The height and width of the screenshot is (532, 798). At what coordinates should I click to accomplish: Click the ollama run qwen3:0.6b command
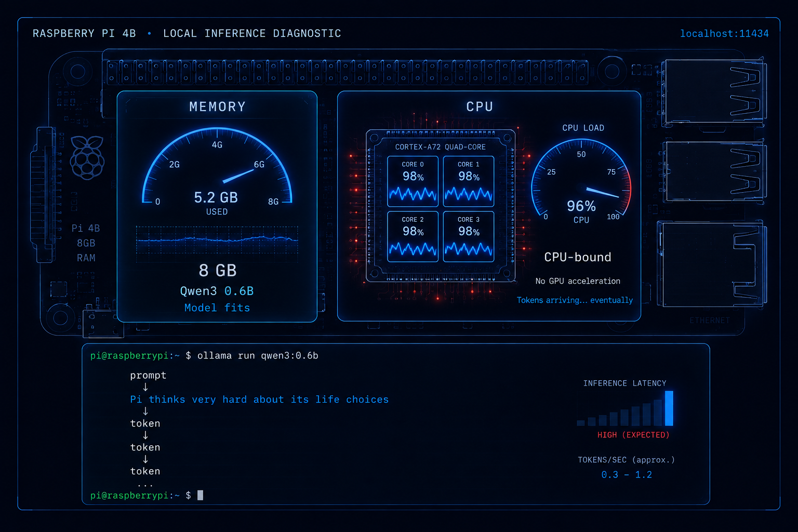pyautogui.click(x=258, y=356)
